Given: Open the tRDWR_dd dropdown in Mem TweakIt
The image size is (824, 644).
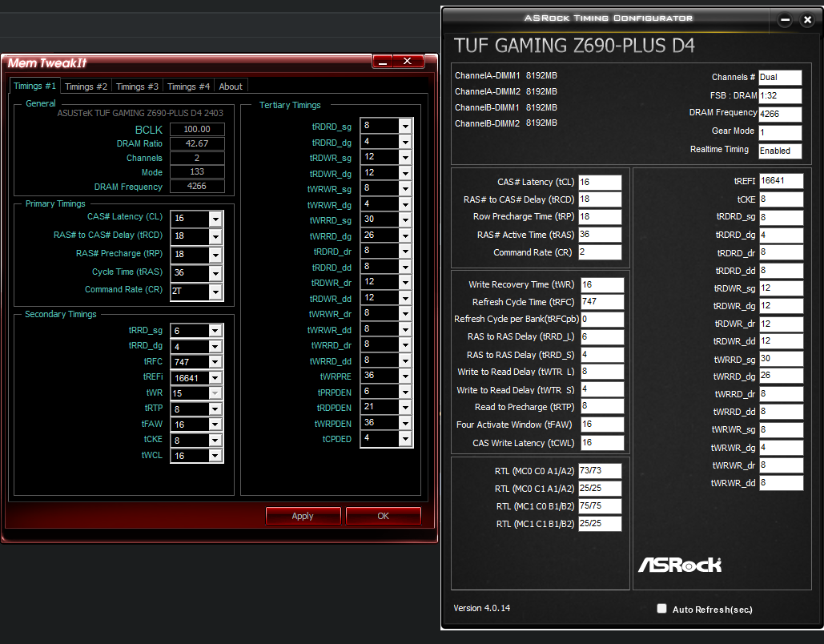Looking at the screenshot, I should 405,298.
